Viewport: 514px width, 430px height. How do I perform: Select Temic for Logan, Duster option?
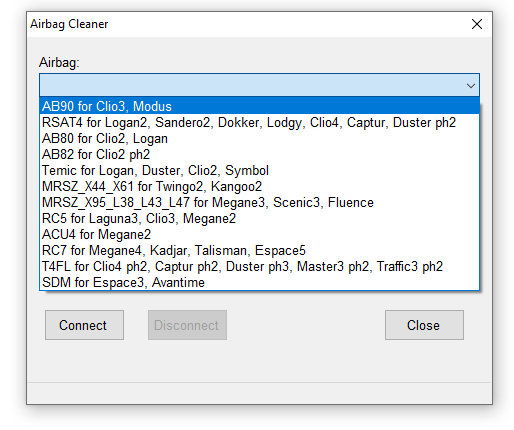(x=259, y=170)
